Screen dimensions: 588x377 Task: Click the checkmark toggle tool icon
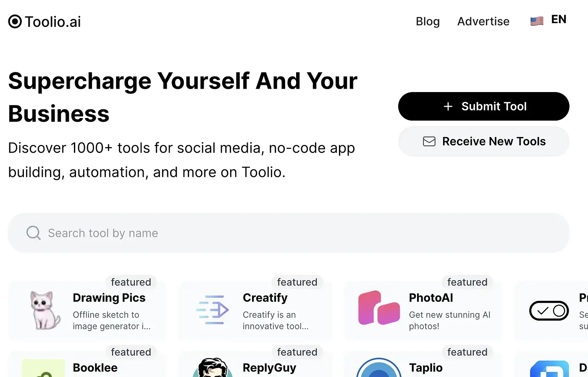549,311
